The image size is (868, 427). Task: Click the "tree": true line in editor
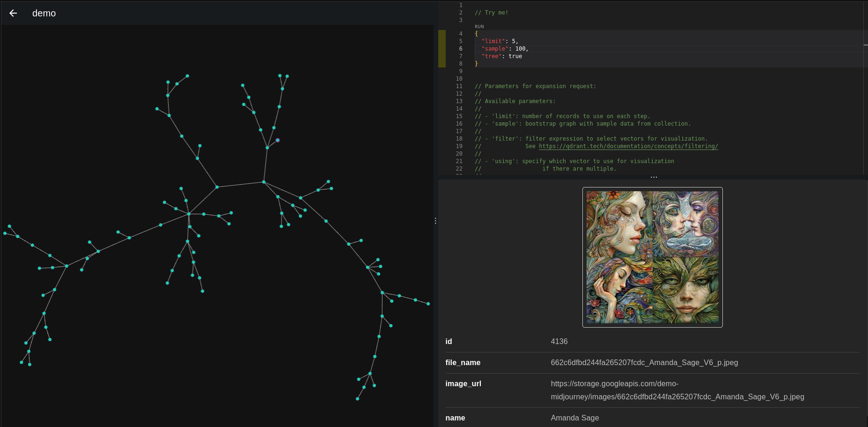pos(501,56)
